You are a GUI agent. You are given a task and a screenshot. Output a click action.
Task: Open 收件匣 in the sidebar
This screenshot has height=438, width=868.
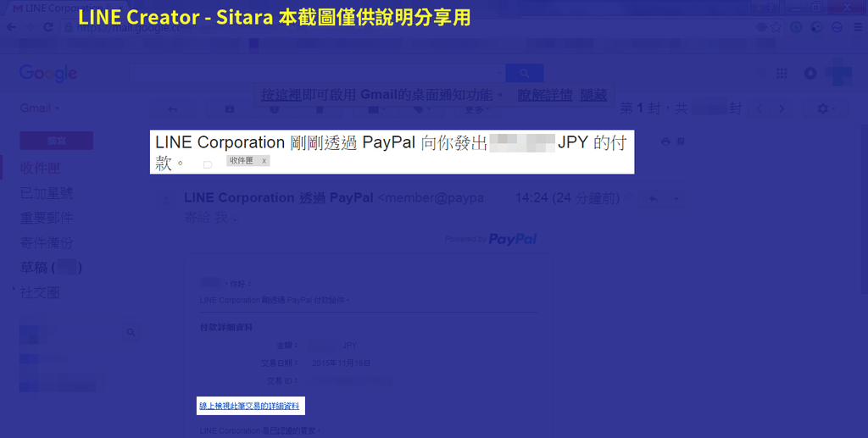click(x=41, y=168)
